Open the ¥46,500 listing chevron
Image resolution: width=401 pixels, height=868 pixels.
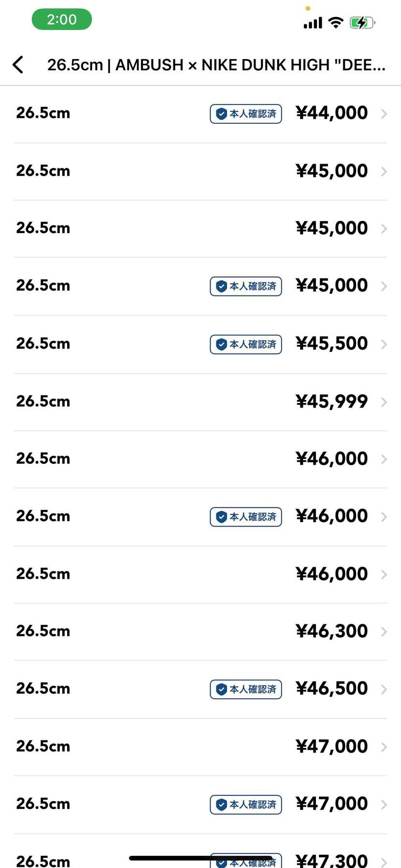click(384, 689)
